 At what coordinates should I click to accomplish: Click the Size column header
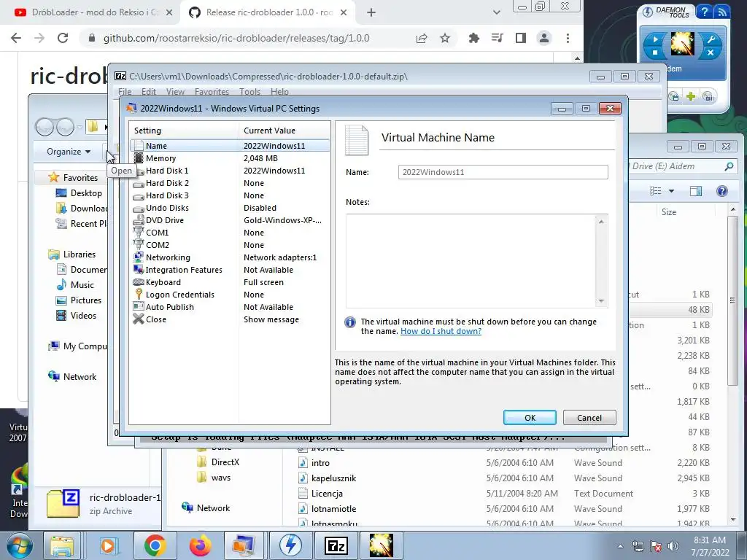tap(668, 212)
